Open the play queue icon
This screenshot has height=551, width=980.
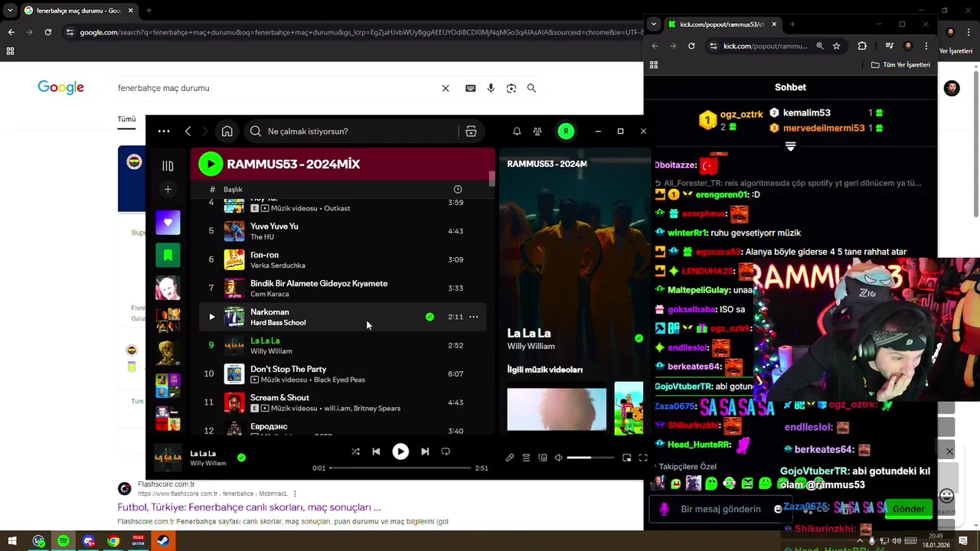point(526,458)
